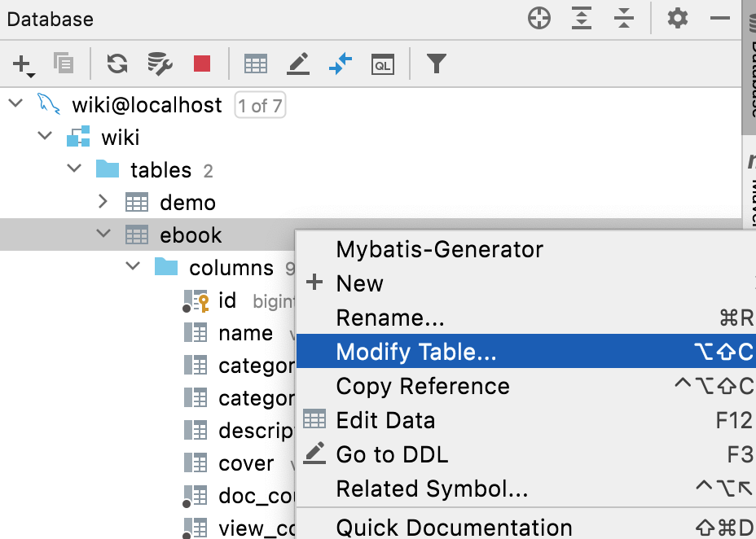Screen dimensions: 756x539
Task: Click the Edit Source pencil icon
Action: 298,64
